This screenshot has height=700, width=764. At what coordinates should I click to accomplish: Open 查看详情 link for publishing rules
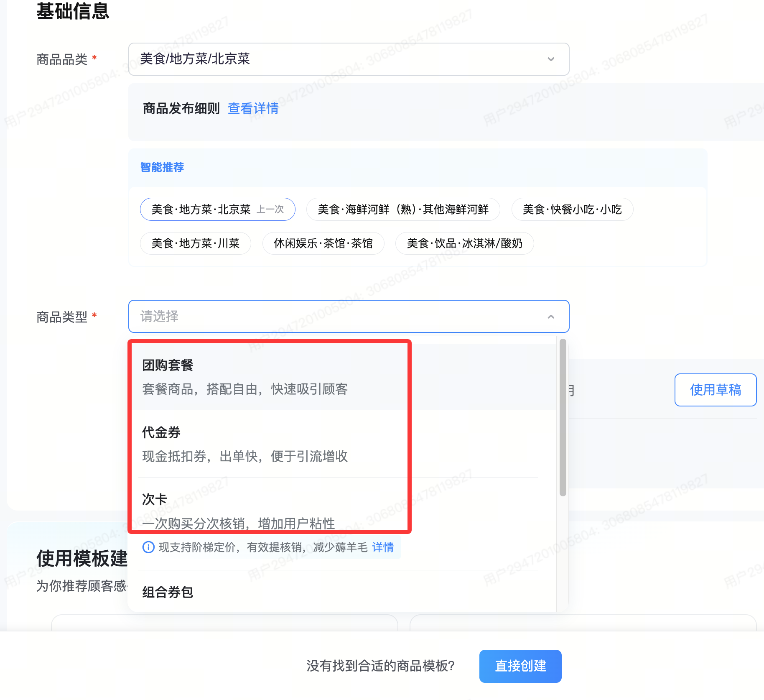pyautogui.click(x=253, y=108)
